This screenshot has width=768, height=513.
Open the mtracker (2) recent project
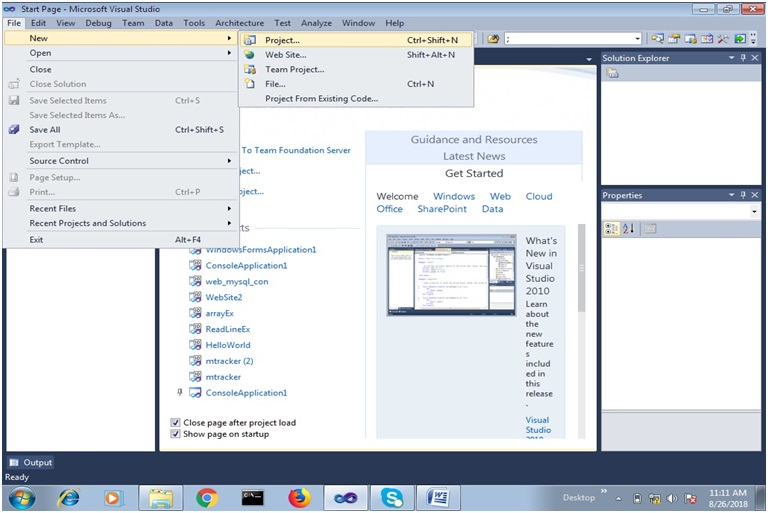click(229, 361)
